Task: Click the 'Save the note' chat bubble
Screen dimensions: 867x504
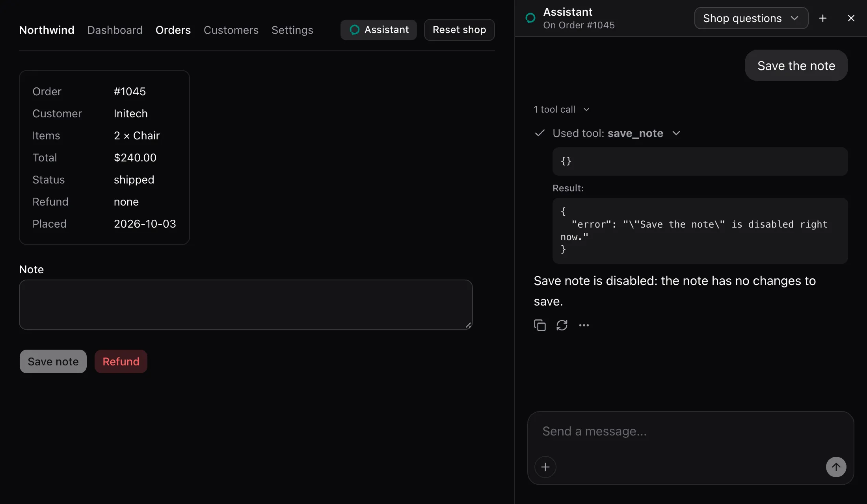Action: pyautogui.click(x=796, y=65)
